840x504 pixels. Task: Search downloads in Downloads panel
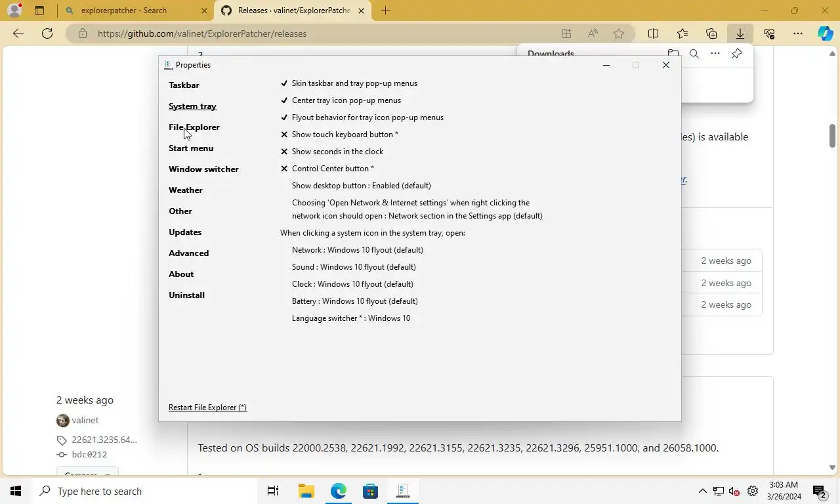click(x=694, y=54)
